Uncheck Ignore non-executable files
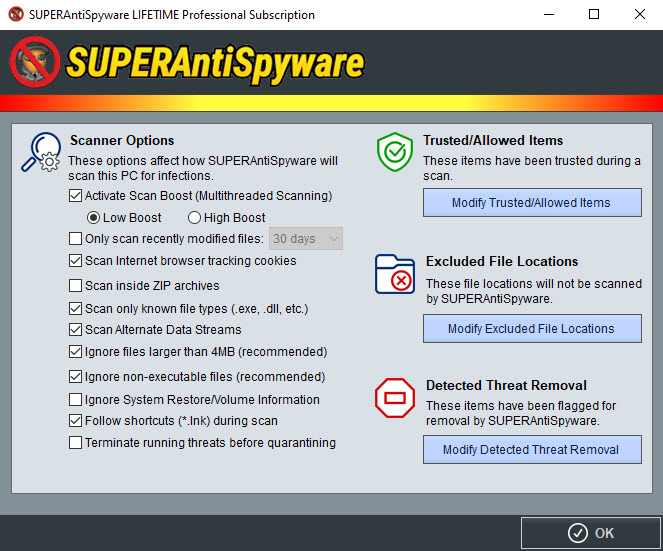The width and height of the screenshot is (663, 551). point(75,376)
